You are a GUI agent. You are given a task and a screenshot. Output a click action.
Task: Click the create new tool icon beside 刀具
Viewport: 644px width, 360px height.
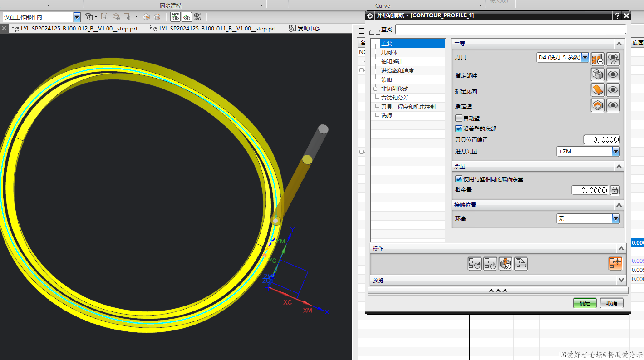click(598, 59)
